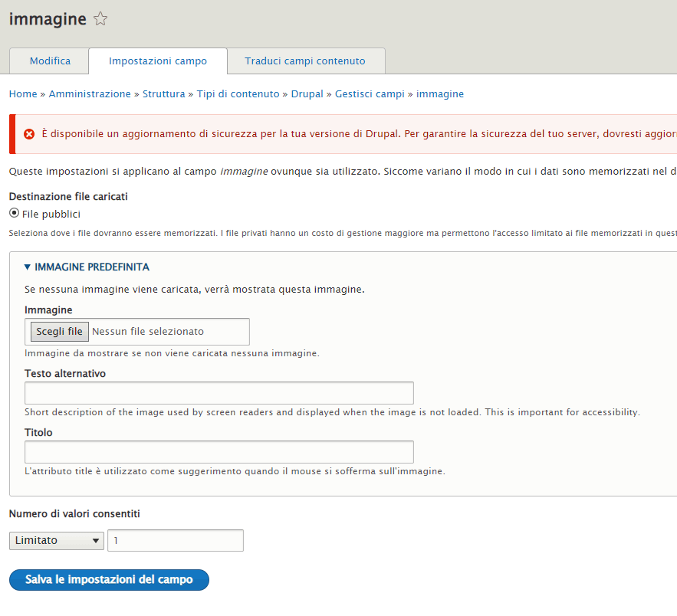Screen dimensions: 677x616
Task: Open Tipi di contenuto breadcrumb link
Action: point(238,94)
